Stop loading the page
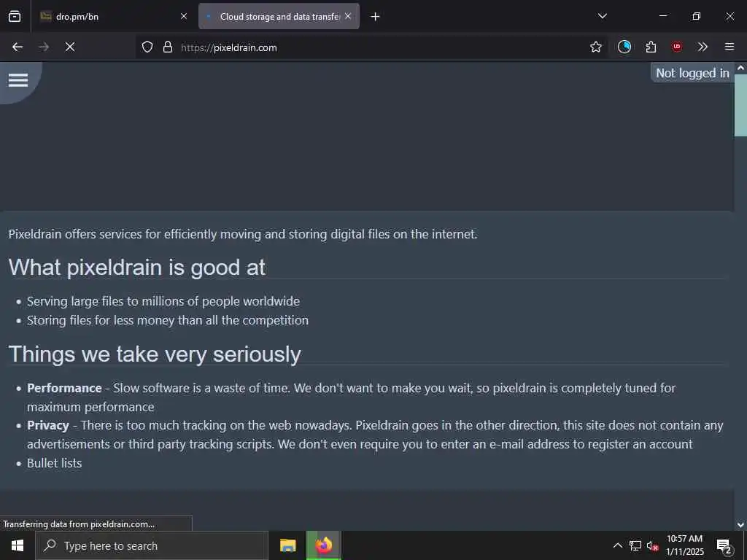Image resolution: width=747 pixels, height=560 pixels. click(70, 47)
